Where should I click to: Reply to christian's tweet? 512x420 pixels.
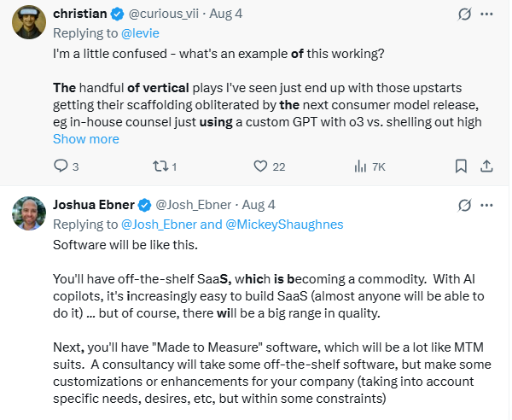coord(61,166)
